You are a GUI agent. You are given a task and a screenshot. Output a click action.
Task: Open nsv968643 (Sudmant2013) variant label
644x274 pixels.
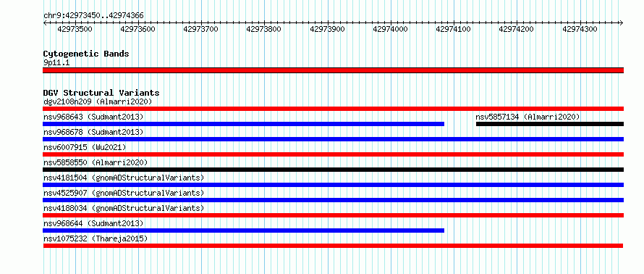point(93,117)
